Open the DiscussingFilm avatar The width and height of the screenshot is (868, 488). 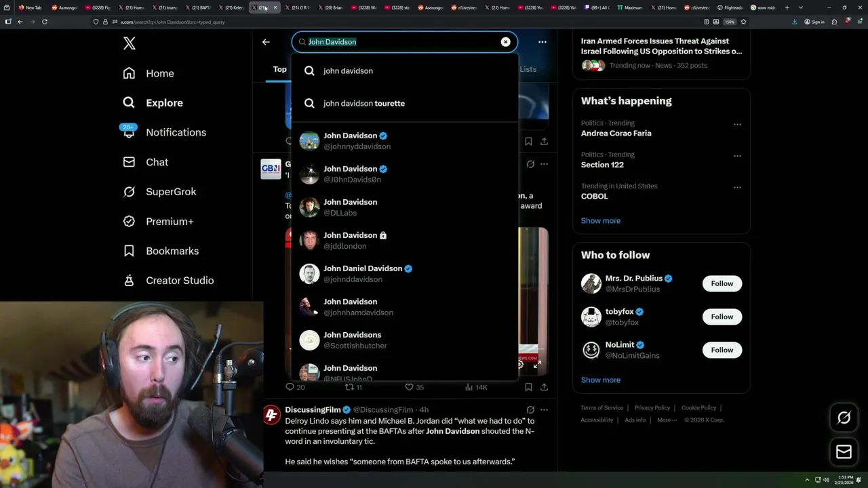[x=272, y=415]
